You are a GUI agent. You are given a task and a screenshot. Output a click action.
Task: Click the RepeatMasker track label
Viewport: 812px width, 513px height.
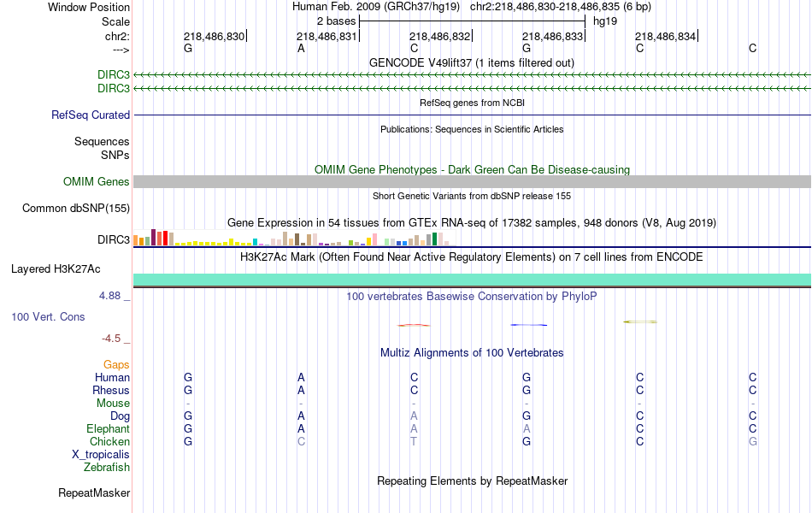[94, 492]
